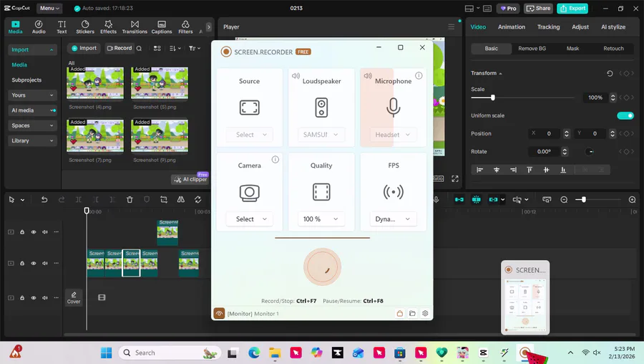Open the Headset microphone dropdown
This screenshot has height=364, width=644.
(x=393, y=135)
